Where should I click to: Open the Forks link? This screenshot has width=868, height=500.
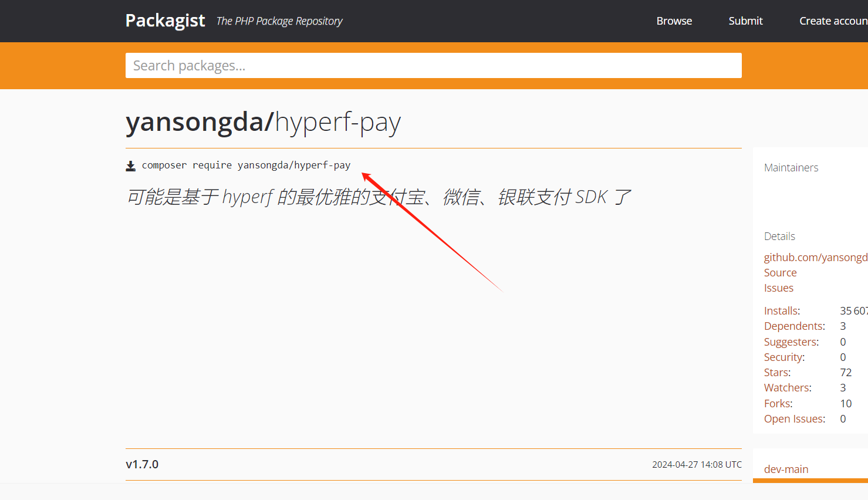[778, 404]
